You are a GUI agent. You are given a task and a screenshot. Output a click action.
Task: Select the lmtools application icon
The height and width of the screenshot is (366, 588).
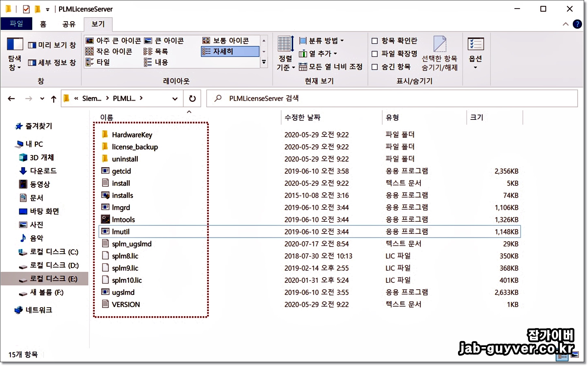pyautogui.click(x=105, y=219)
